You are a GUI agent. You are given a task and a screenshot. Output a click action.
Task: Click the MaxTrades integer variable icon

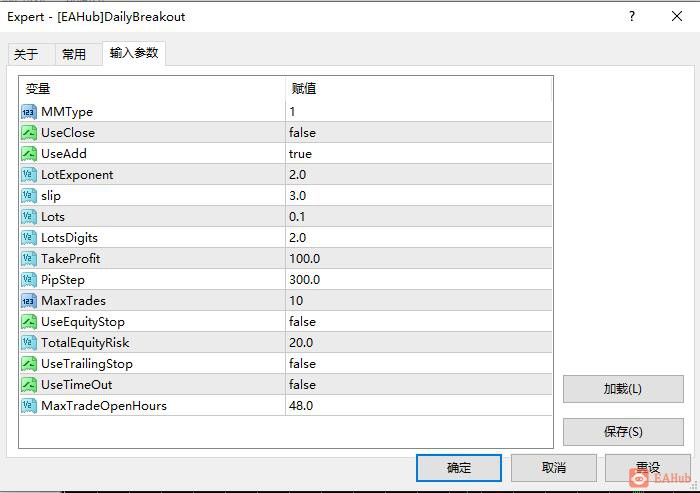point(29,301)
